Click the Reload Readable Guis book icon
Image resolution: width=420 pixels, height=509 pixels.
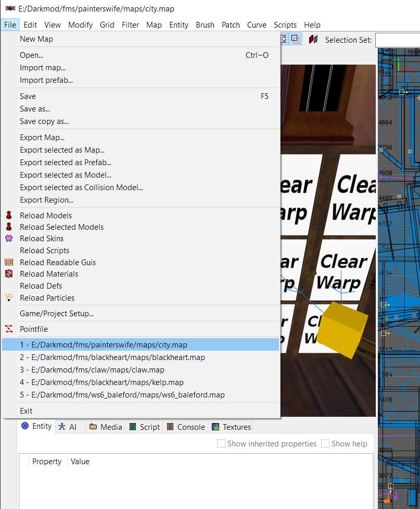[9, 263]
